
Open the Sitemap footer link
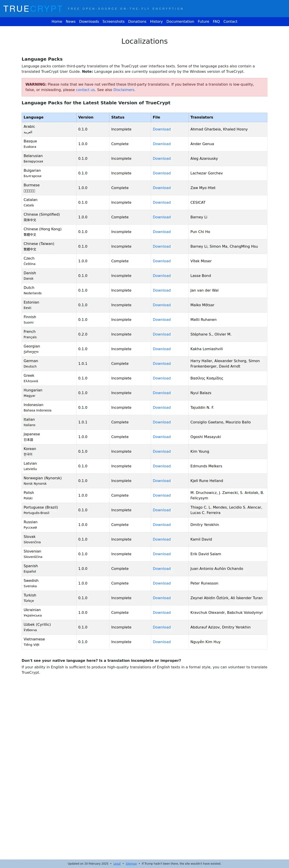tap(131, 864)
